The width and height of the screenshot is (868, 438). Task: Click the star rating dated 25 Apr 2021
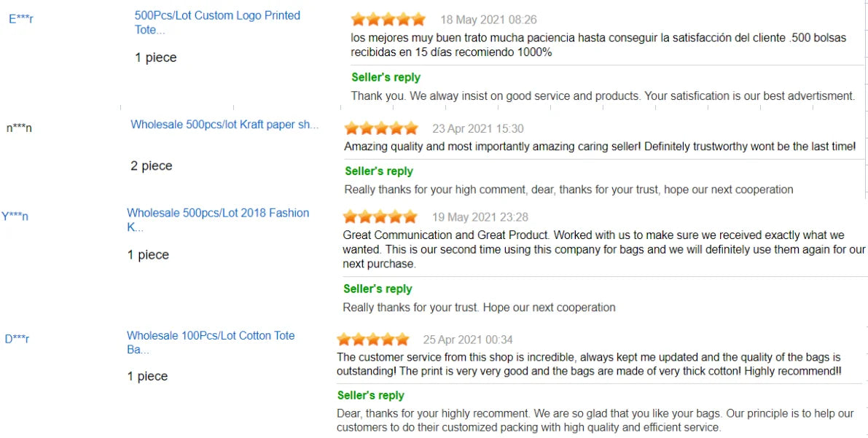coord(373,340)
